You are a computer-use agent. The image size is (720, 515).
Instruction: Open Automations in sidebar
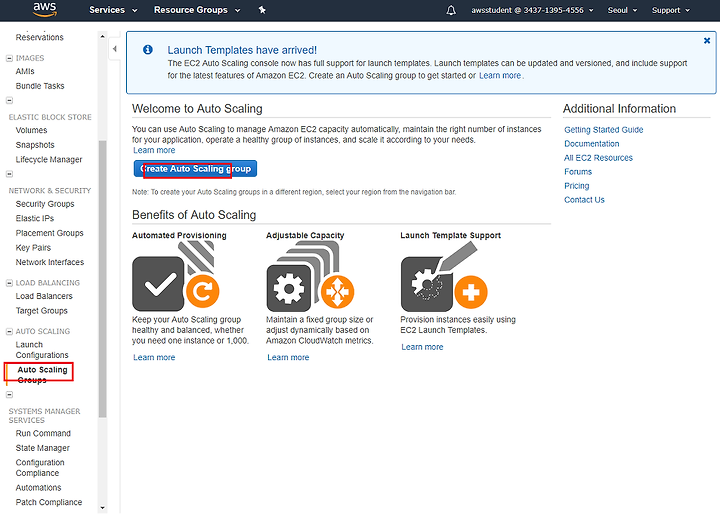click(x=38, y=488)
